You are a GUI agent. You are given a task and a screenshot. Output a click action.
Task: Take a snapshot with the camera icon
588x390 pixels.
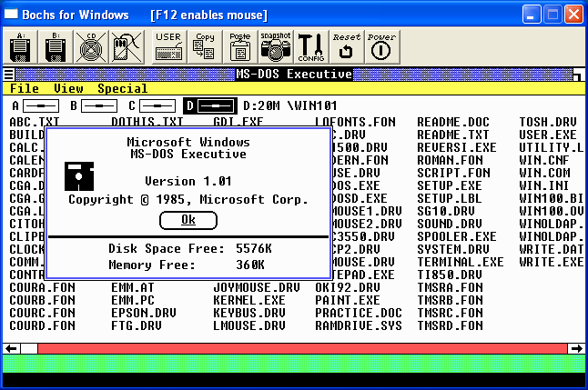pos(275,47)
